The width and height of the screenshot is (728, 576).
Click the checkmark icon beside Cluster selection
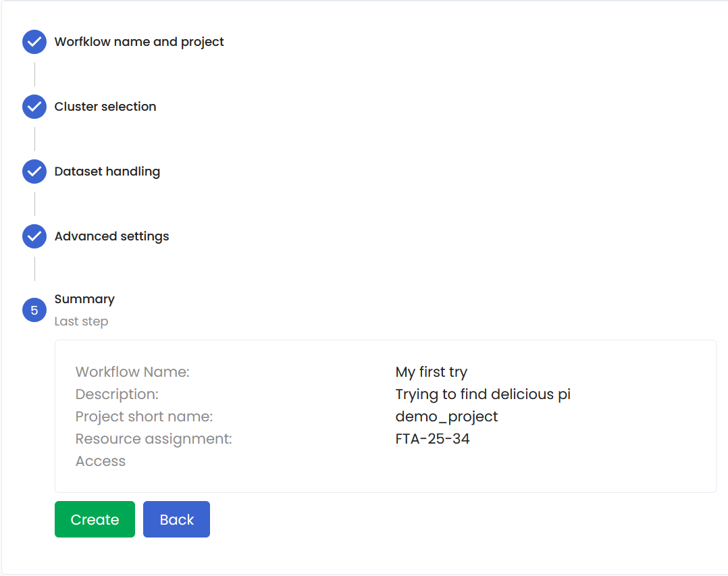(34, 107)
